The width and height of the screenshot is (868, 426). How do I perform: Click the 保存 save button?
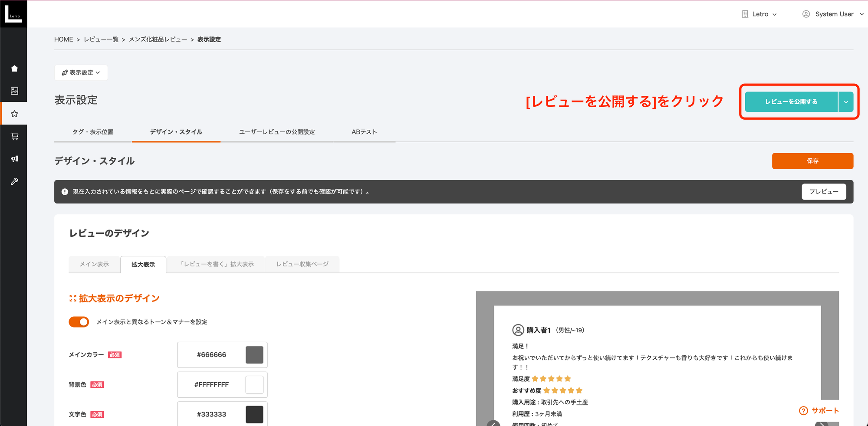(812, 161)
